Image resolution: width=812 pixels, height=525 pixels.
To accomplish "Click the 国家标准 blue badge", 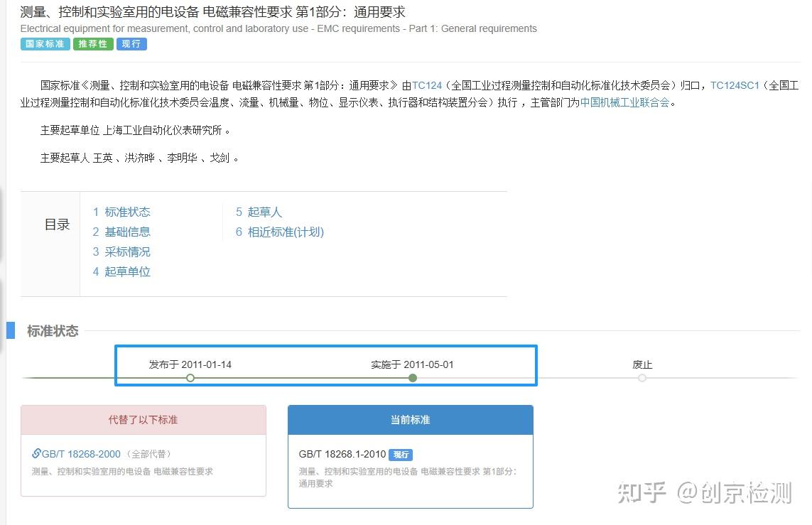I will [x=44, y=43].
